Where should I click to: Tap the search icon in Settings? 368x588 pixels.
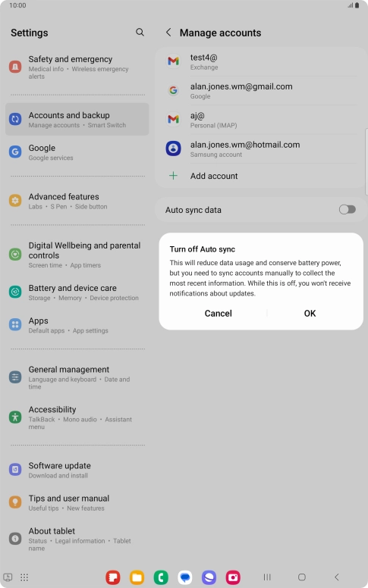click(x=140, y=33)
